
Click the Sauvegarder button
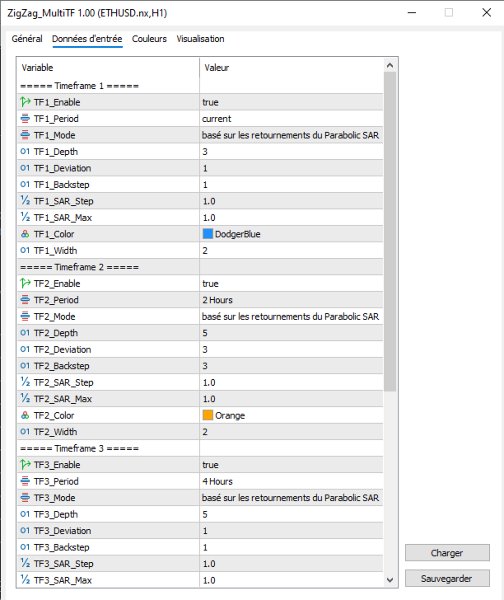tap(447, 579)
